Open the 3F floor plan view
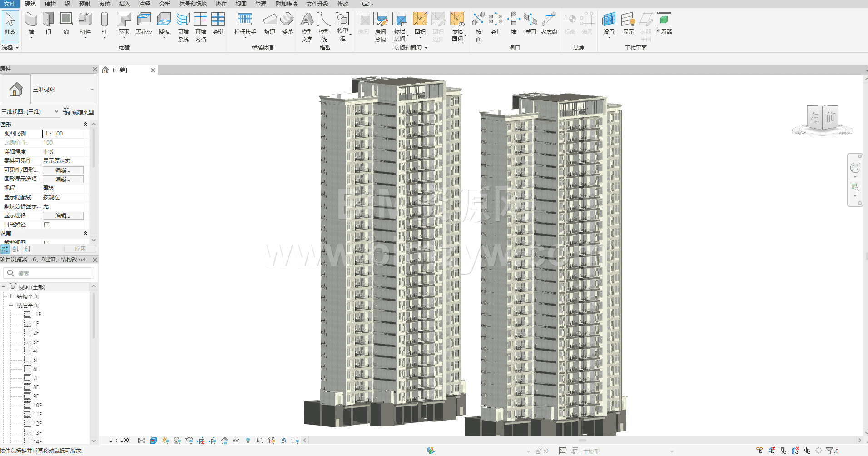 [x=36, y=341]
